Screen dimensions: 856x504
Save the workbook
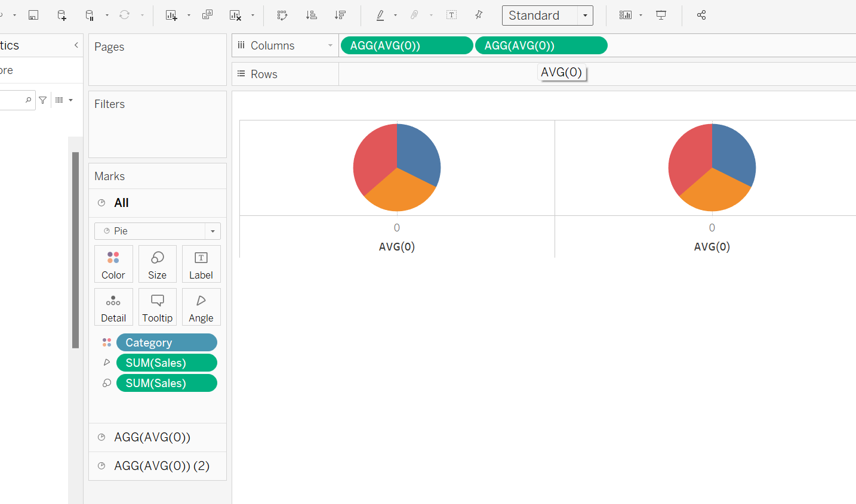tap(33, 15)
